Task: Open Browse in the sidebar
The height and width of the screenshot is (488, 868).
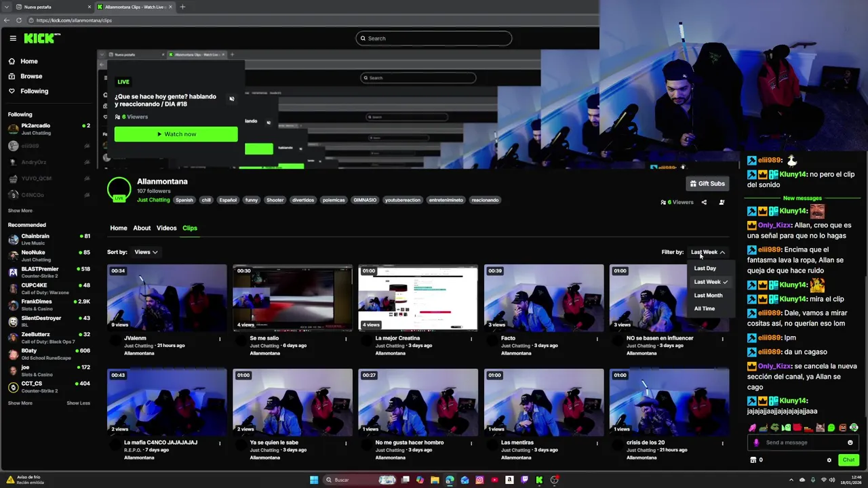Action: (x=25, y=76)
